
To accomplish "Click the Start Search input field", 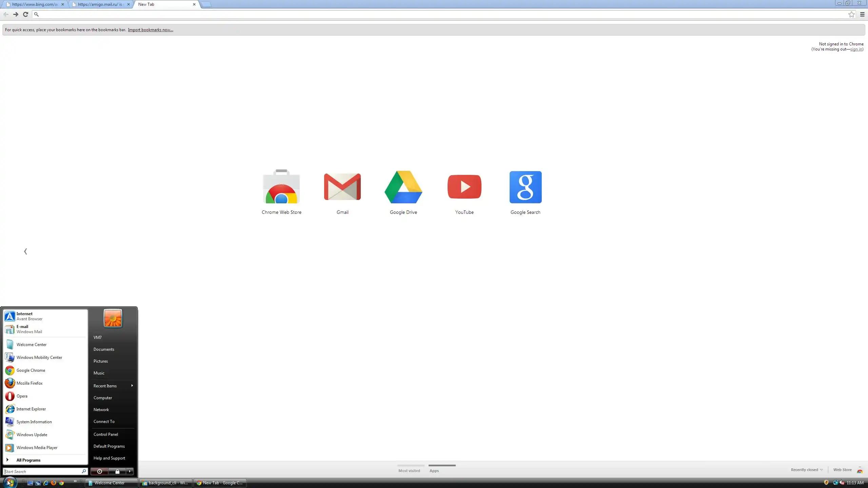I will [42, 471].
